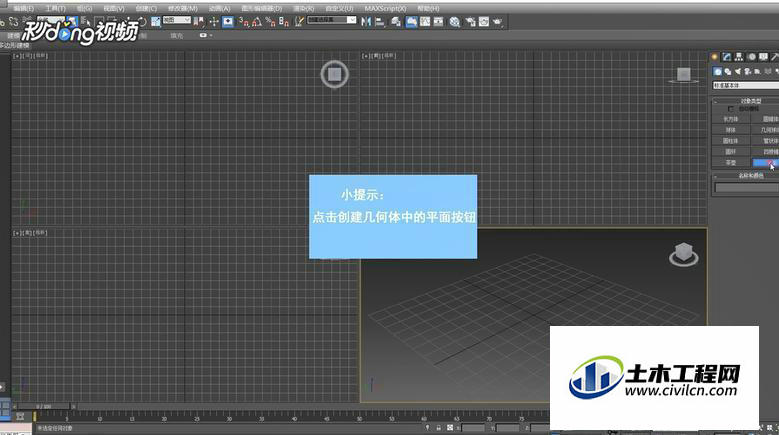Viewport: 779px width, 435px height.
Task: Open the [+] menu of the front viewport
Action: tap(366, 56)
